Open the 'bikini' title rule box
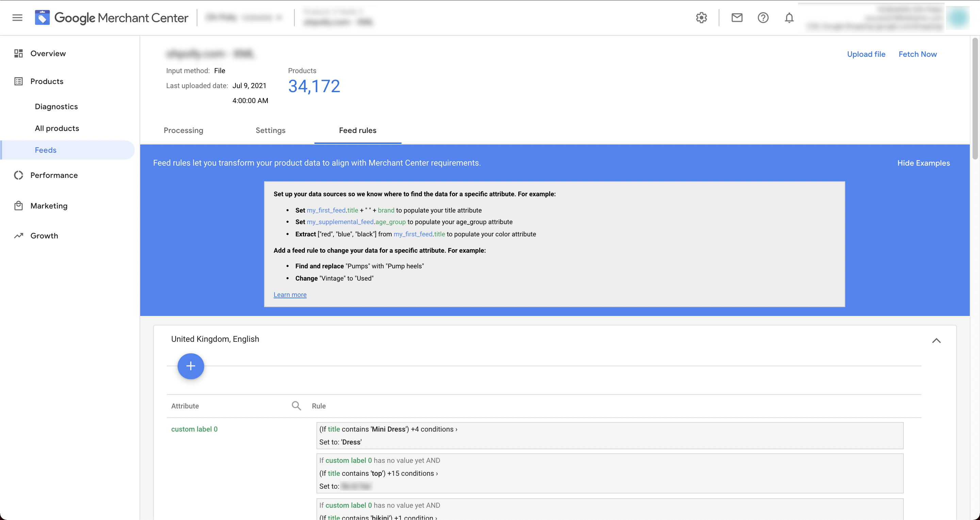This screenshot has height=520, width=980. coord(610,509)
